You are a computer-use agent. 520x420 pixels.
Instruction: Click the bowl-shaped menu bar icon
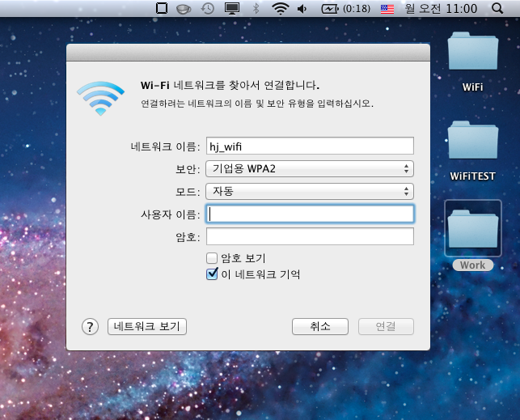click(184, 9)
